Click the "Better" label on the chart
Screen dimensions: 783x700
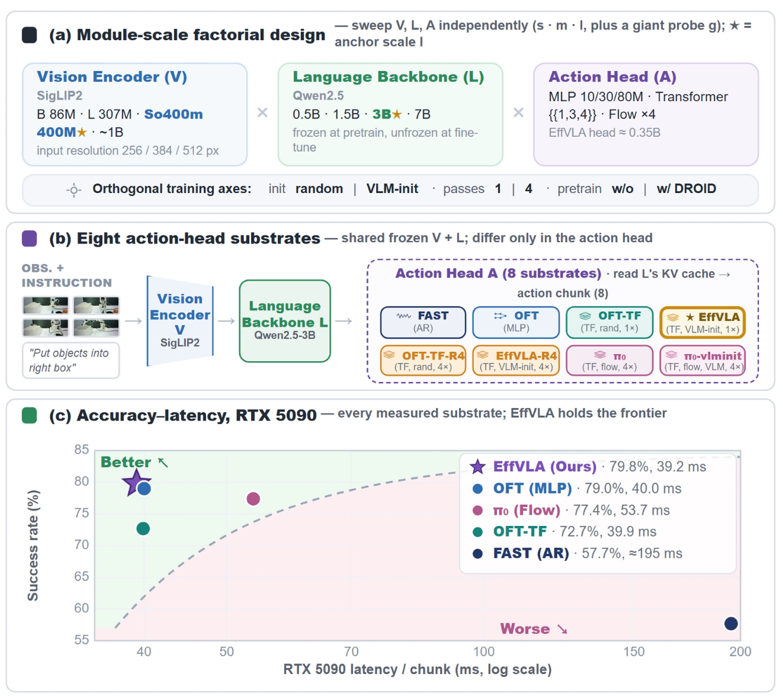pyautogui.click(x=126, y=462)
